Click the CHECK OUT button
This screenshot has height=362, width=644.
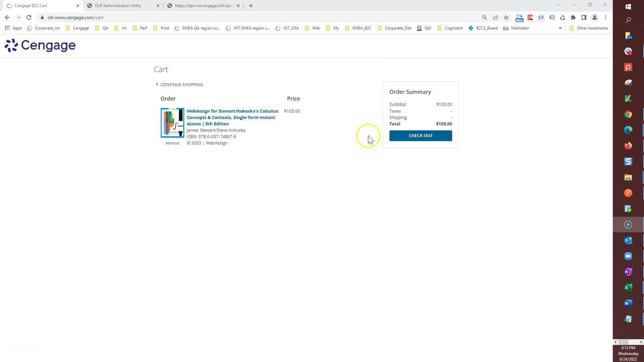421,136
